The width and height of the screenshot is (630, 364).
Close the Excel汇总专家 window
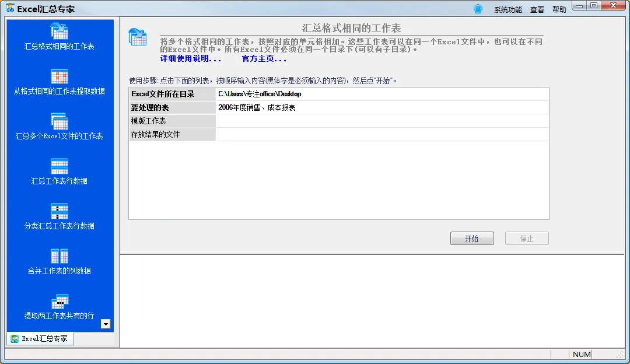pos(614,6)
